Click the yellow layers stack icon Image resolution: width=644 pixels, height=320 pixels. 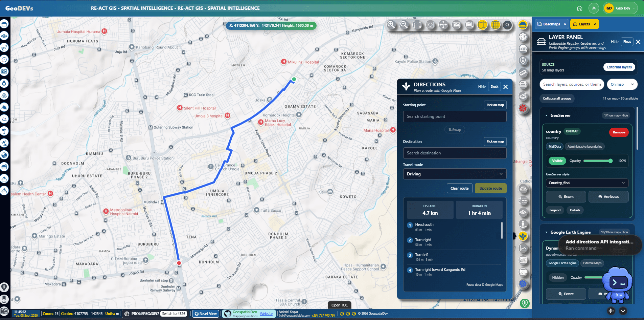(523, 25)
